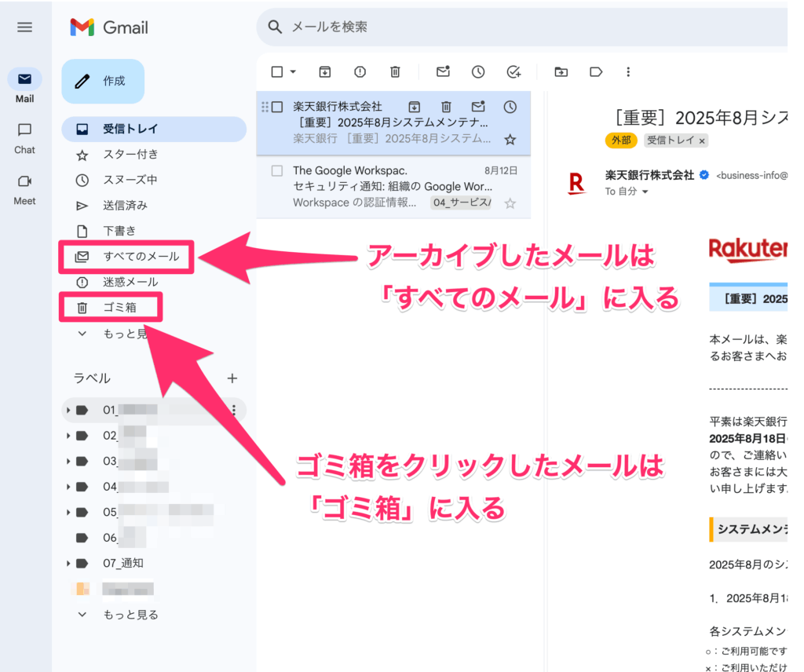
Task: Click the Gmail logo
Action: tap(109, 27)
